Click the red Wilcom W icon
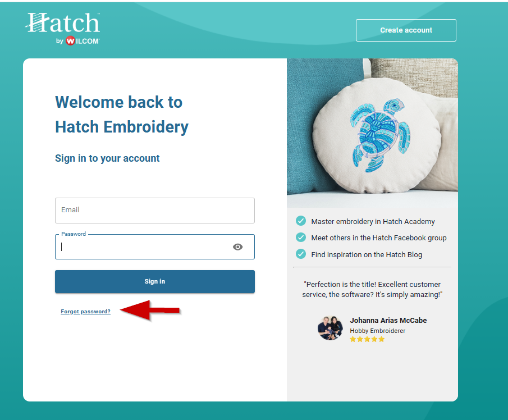The height and width of the screenshot is (420, 508). coord(70,41)
